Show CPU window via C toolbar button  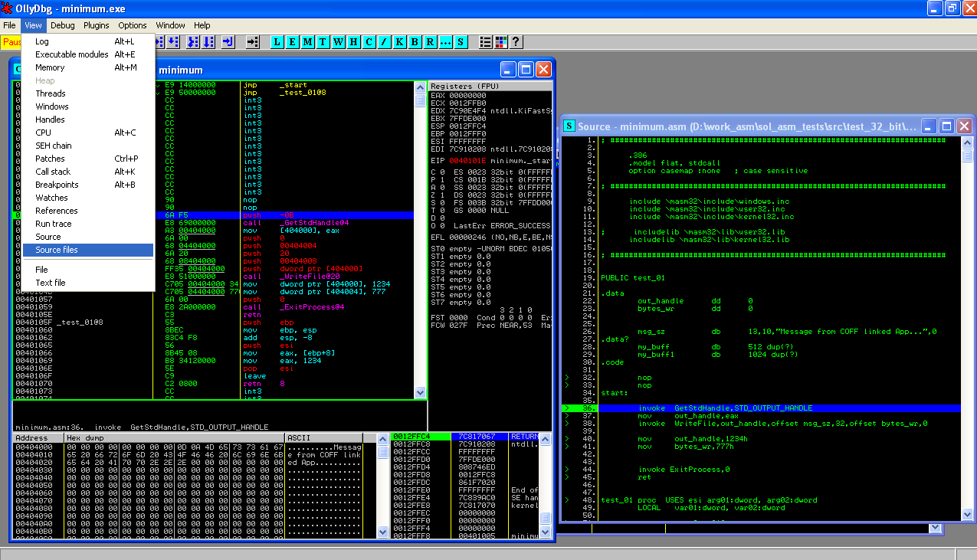pos(369,41)
